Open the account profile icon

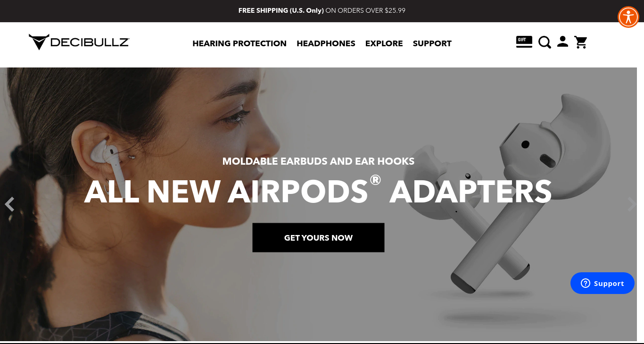pyautogui.click(x=562, y=42)
